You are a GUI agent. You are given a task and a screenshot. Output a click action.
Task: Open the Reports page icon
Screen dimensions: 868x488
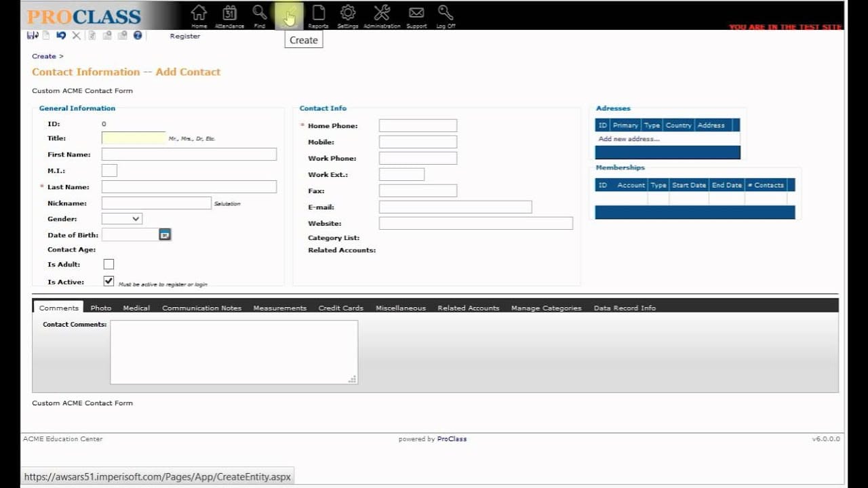pyautogui.click(x=318, y=15)
